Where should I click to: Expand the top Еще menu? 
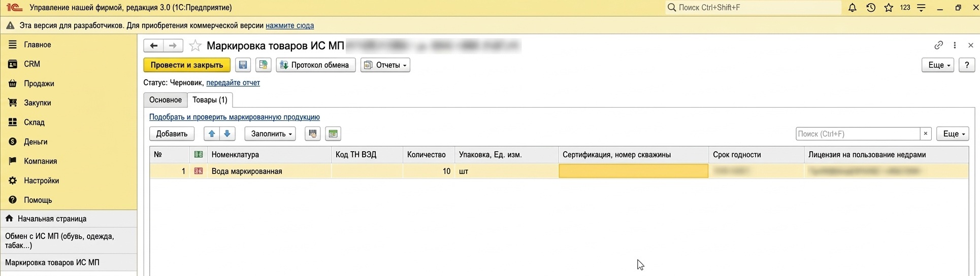point(938,65)
